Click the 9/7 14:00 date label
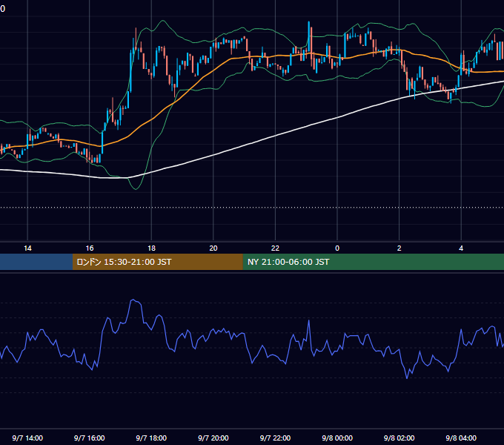Image resolution: width=504 pixels, height=445 pixels. pyautogui.click(x=27, y=438)
